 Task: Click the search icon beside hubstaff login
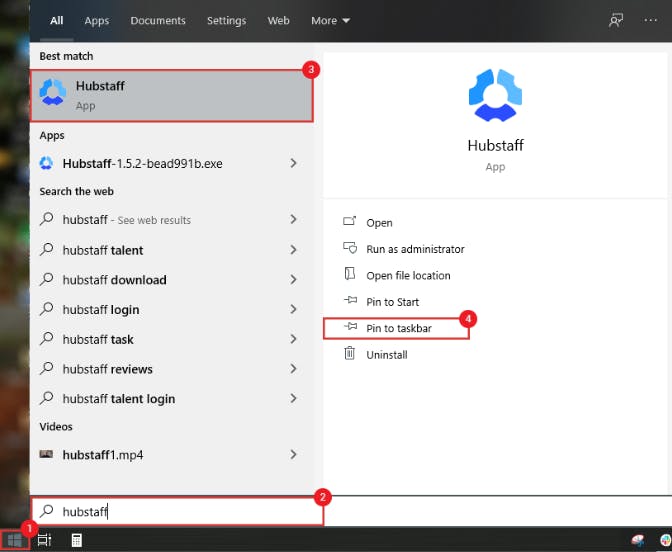(46, 309)
